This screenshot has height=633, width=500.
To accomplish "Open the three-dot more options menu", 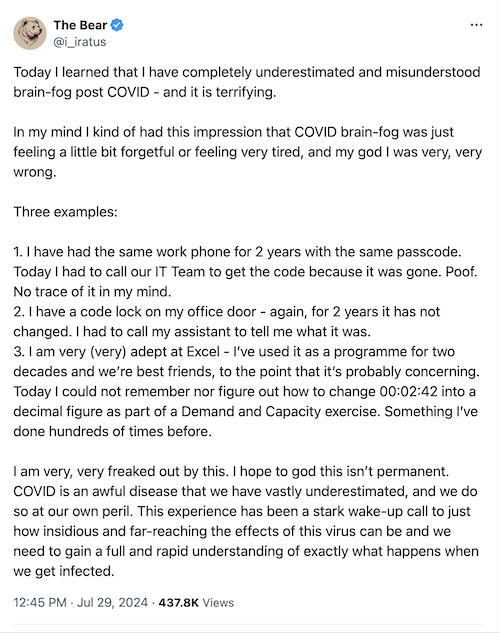I will pyautogui.click(x=476, y=25).
